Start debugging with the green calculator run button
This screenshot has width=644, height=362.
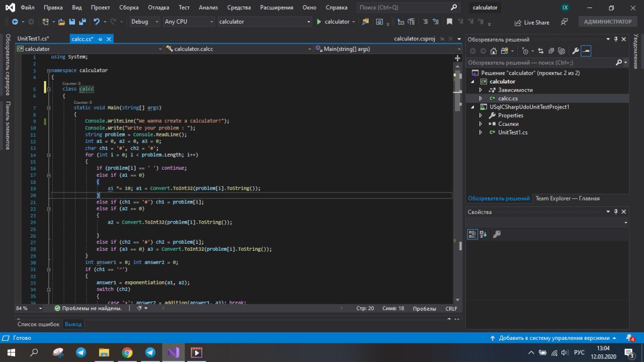coord(333,22)
